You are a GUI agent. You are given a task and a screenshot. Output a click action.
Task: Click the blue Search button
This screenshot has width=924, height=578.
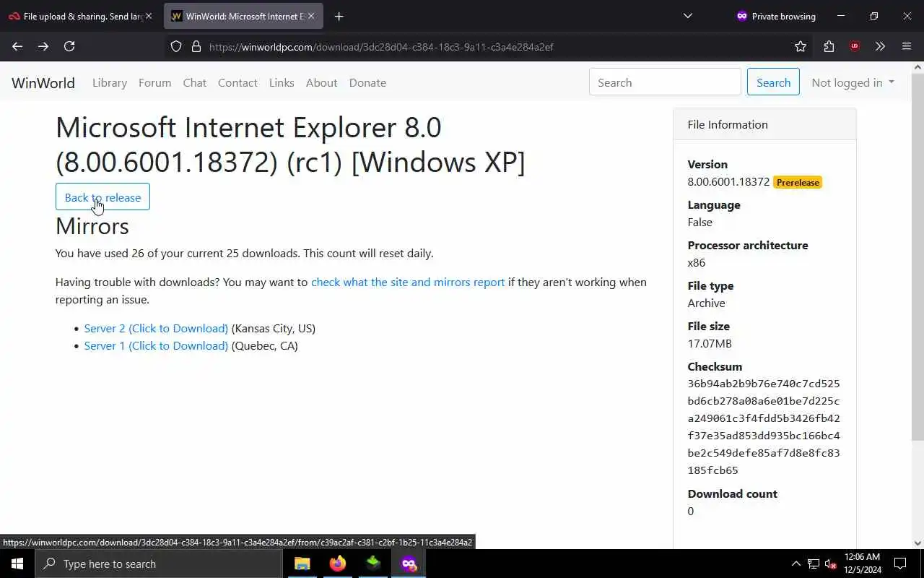(773, 82)
